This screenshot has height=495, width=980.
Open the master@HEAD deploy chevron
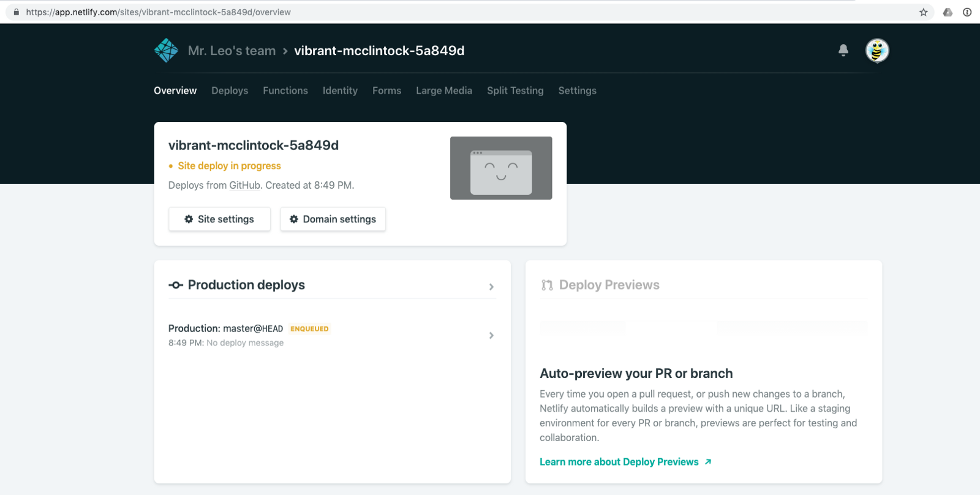[491, 336]
